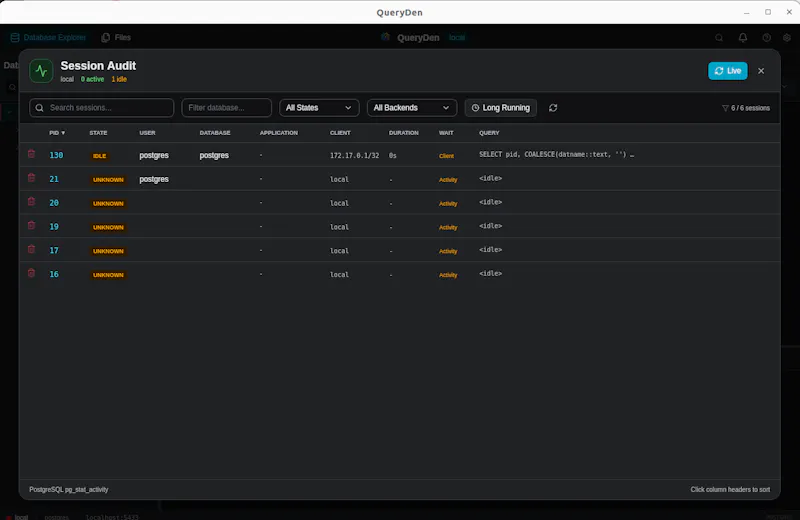Sort by WAIT column header

446,133
